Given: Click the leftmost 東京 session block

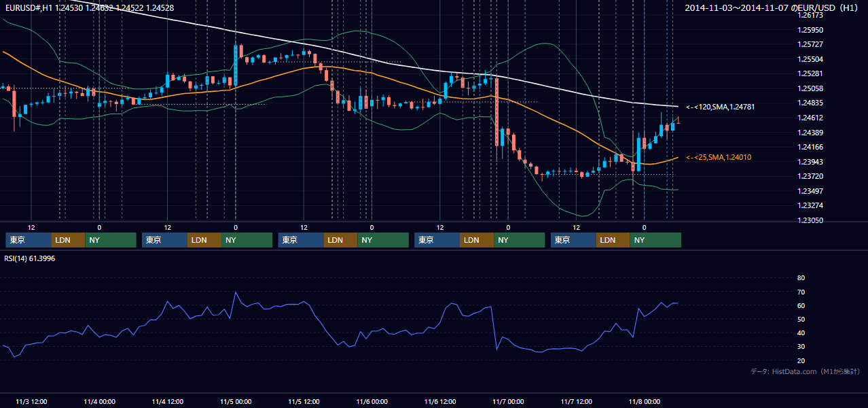Looking at the screenshot, I should click(x=29, y=240).
